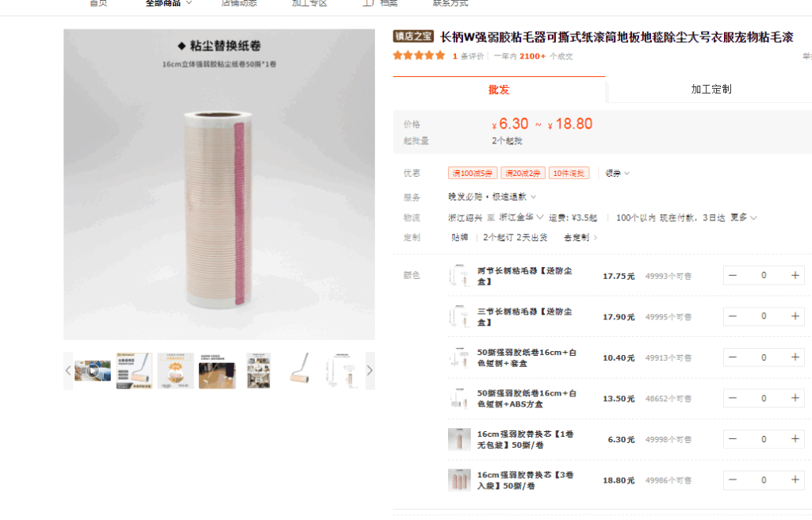Decrease quantity for 三节长柄粘毛器
812x520 pixels.
733,316
